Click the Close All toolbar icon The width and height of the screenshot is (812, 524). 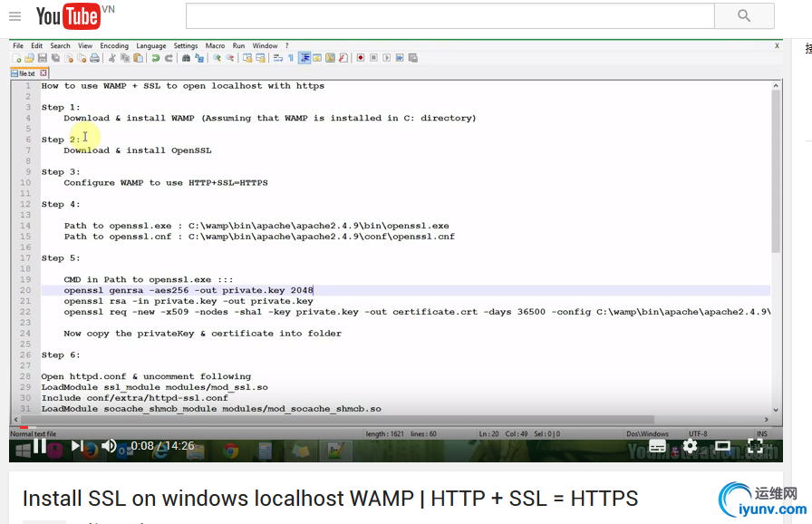[x=82, y=58]
